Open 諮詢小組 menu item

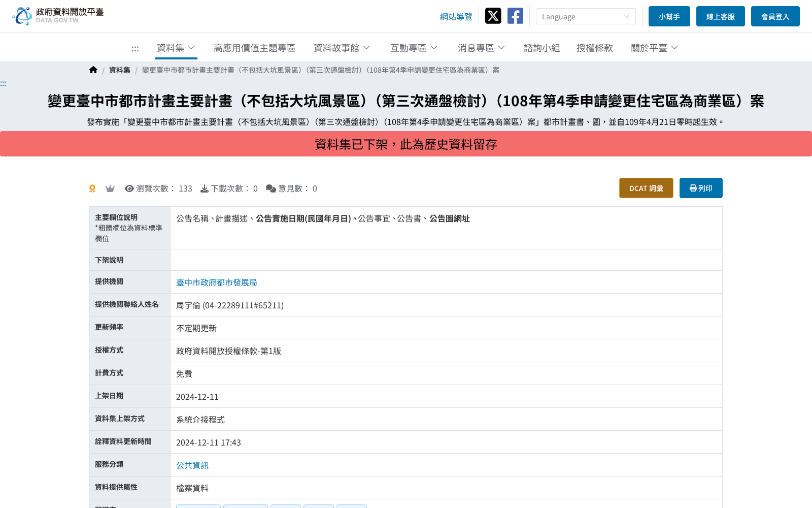coord(542,48)
